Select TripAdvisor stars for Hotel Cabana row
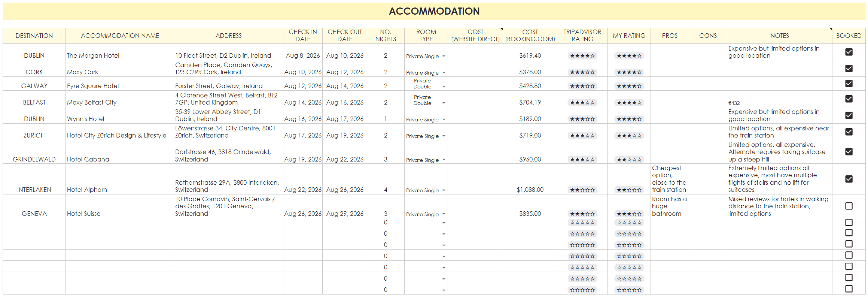Screen dimensions: 868x296 582,160
